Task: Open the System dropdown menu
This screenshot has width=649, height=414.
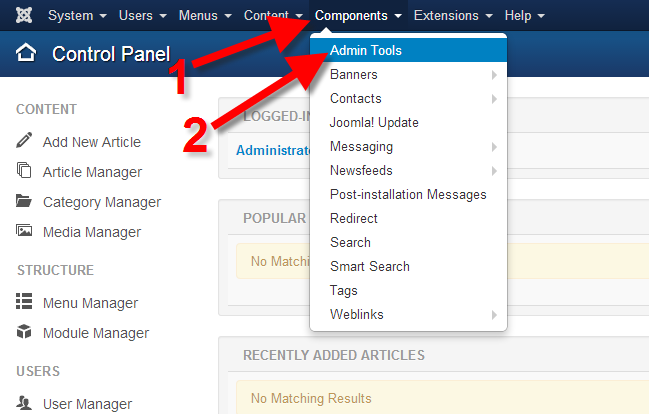Action: pos(76,16)
